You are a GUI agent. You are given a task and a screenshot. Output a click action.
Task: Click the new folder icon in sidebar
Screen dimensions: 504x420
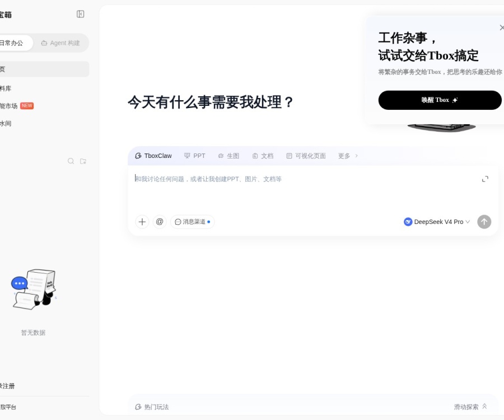(83, 161)
